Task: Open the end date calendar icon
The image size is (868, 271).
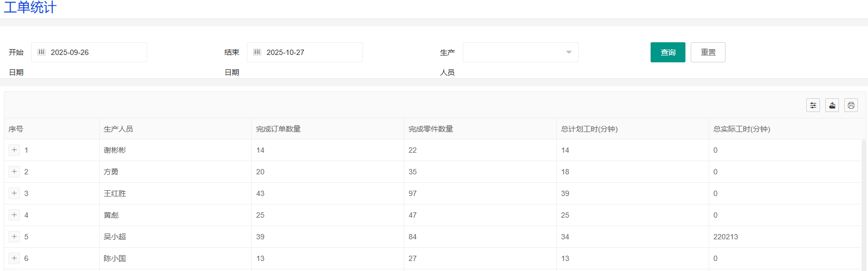Action: (x=257, y=52)
